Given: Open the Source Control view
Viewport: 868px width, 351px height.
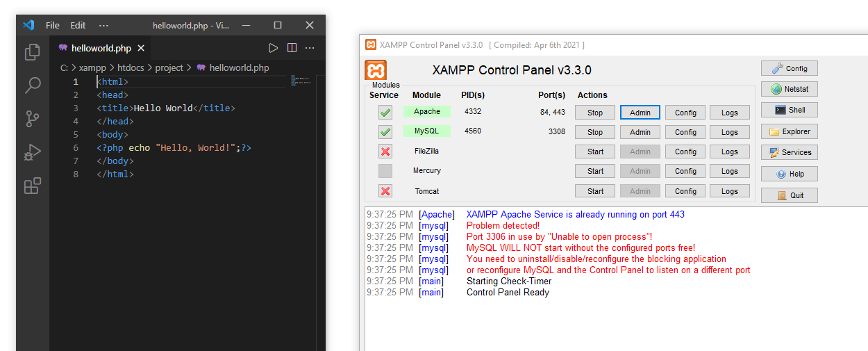Looking at the screenshot, I should tap(33, 119).
